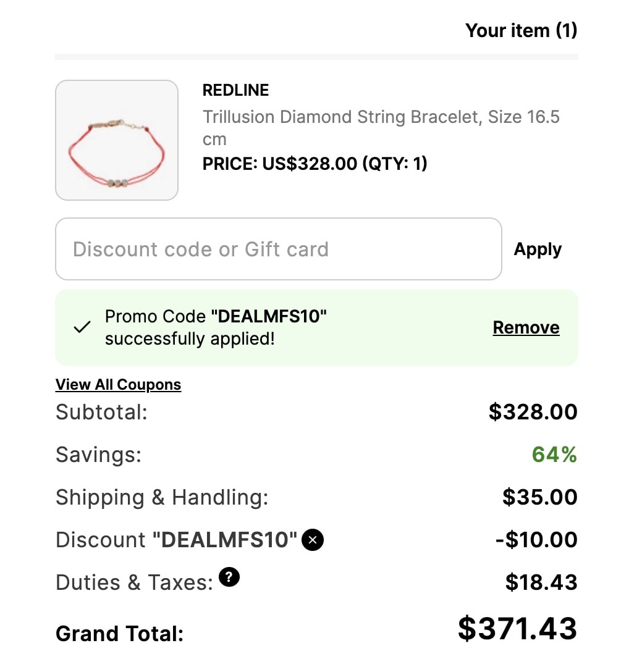Select the $18.43 duties amount

click(541, 582)
